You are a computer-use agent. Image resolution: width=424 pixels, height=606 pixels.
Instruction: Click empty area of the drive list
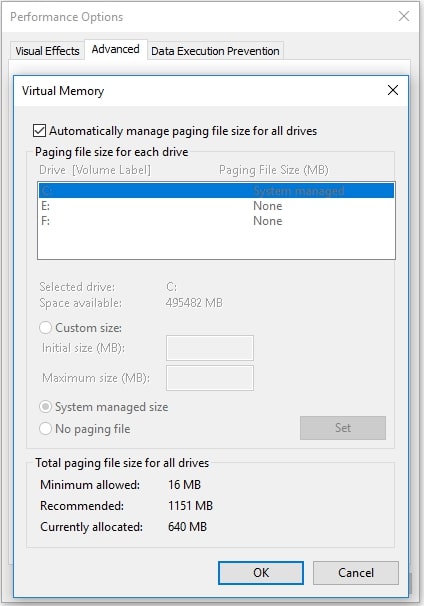tap(216, 243)
